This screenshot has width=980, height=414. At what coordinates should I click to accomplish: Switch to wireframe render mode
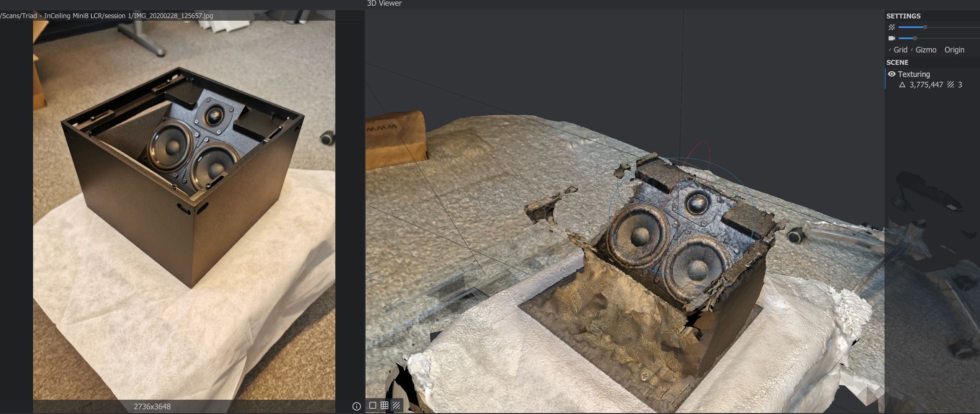tap(385, 405)
